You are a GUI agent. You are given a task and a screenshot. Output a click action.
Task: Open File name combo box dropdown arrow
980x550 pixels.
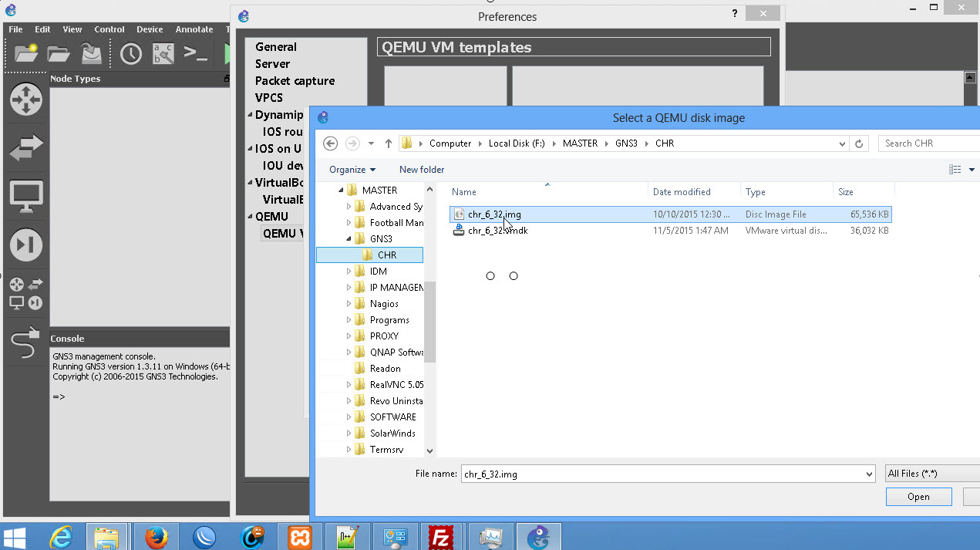tap(869, 474)
